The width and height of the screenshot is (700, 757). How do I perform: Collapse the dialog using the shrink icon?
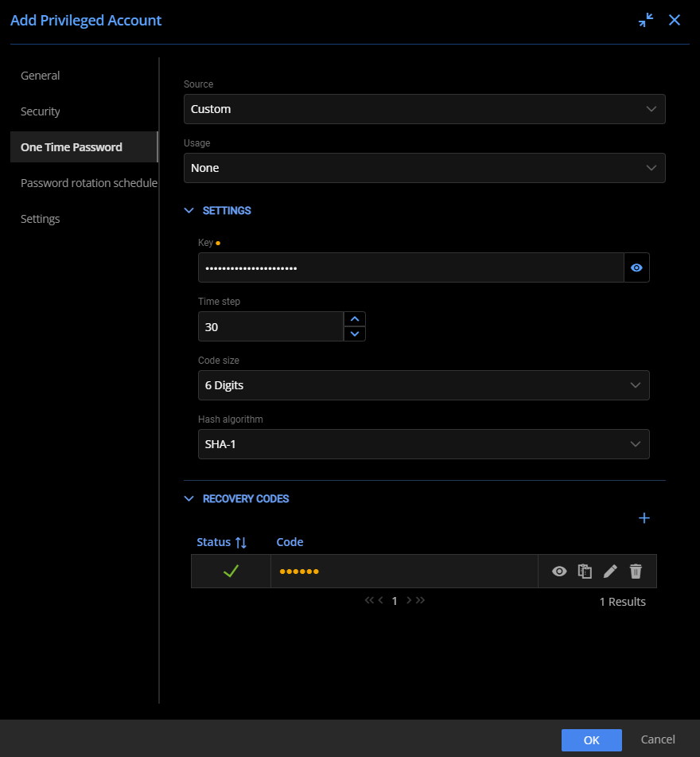click(645, 20)
